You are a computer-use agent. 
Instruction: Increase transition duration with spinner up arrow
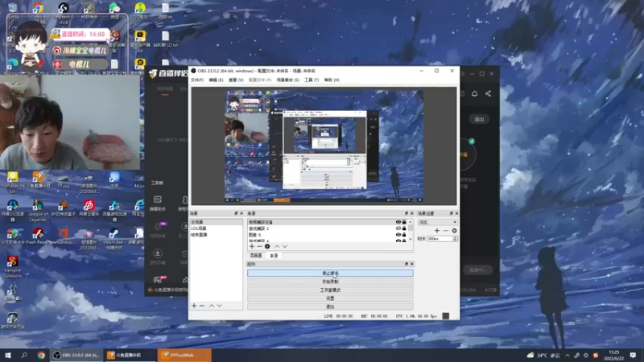455,237
